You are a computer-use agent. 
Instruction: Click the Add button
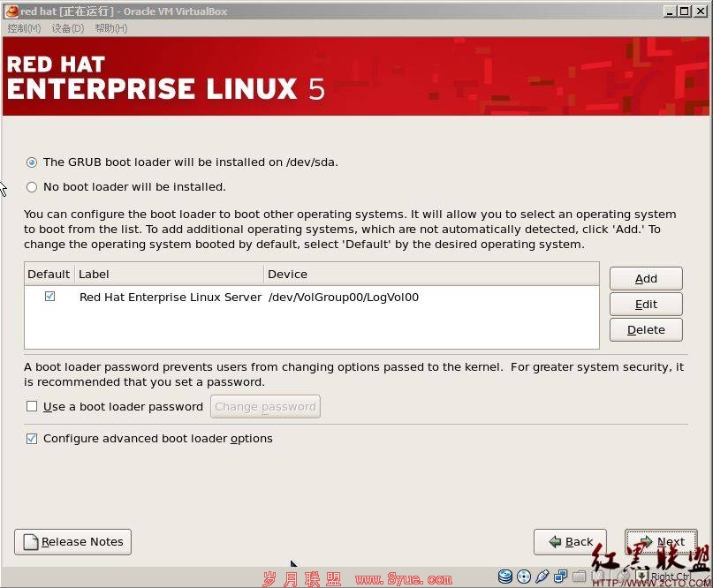pyautogui.click(x=646, y=278)
